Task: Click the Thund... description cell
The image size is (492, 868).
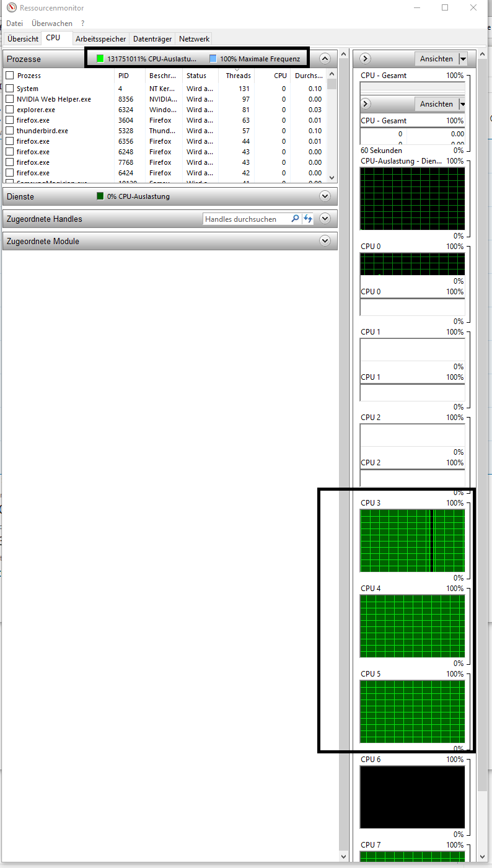Action: [x=162, y=131]
